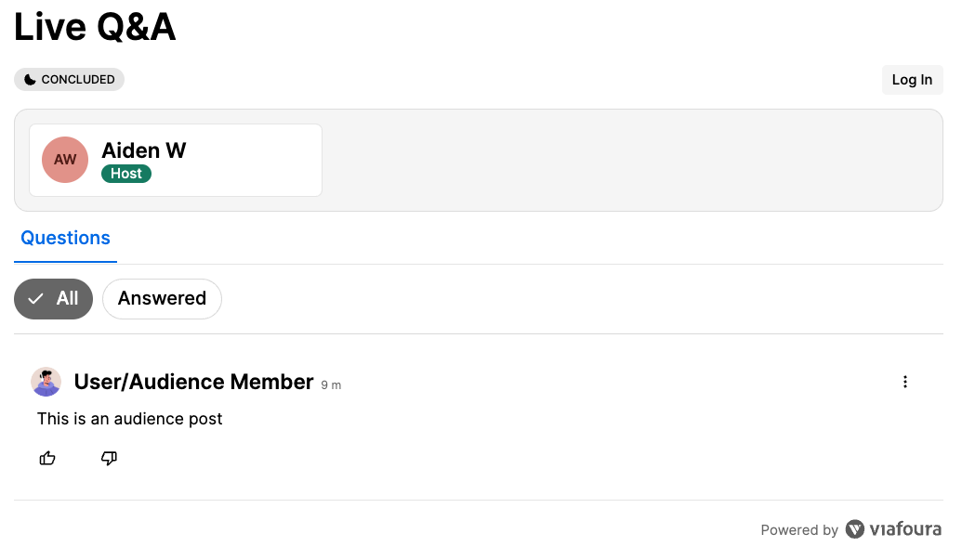Switch to the Questions tab
Viewport: 962px width, 560px height.
pos(66,239)
